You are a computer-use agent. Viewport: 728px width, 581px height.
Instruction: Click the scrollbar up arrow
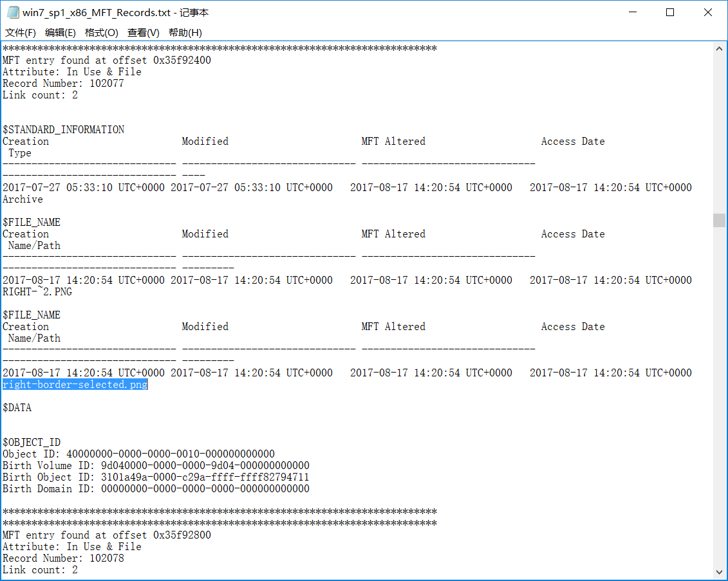click(719, 47)
